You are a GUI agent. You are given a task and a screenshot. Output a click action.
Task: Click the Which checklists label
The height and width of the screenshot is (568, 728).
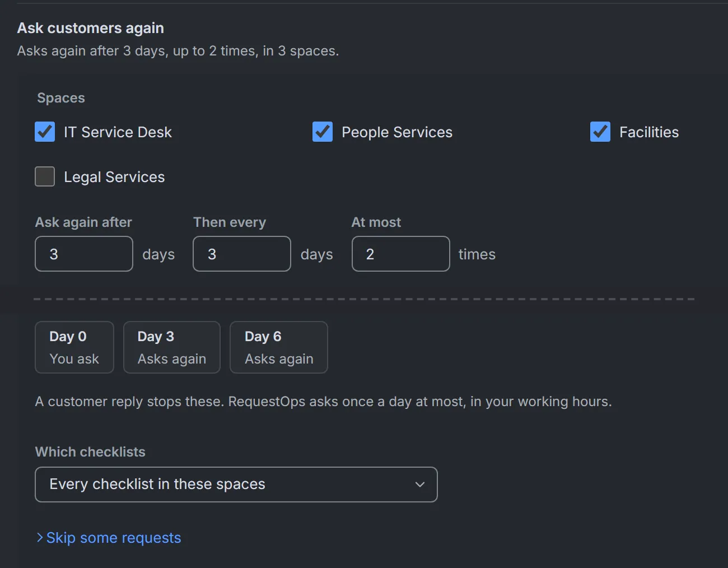pyautogui.click(x=90, y=452)
